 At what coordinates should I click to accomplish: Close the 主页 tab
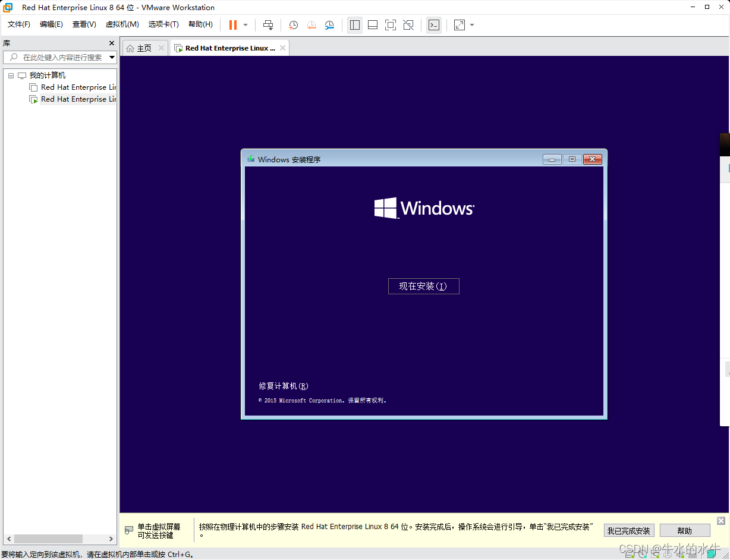click(x=161, y=48)
